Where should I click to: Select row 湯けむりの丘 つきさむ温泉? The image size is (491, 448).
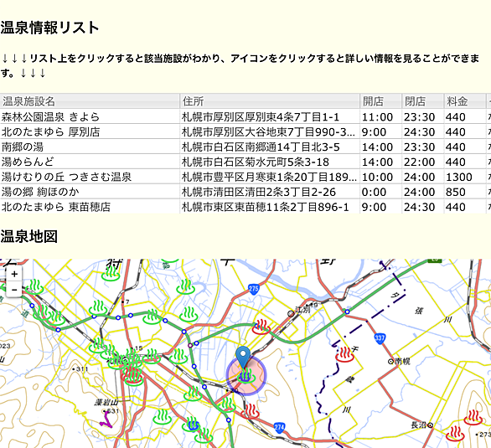pos(245,177)
